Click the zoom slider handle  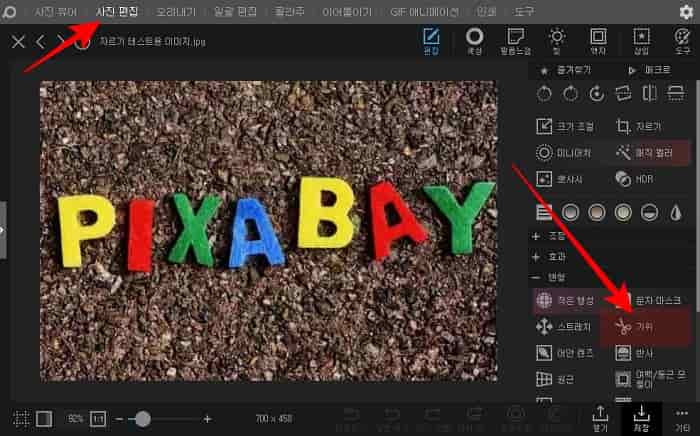tap(143, 419)
